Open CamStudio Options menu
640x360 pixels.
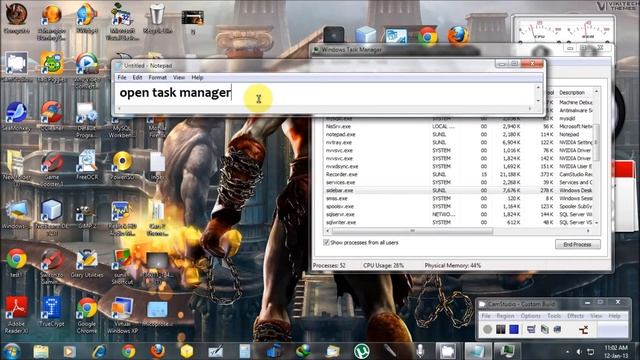530,316
